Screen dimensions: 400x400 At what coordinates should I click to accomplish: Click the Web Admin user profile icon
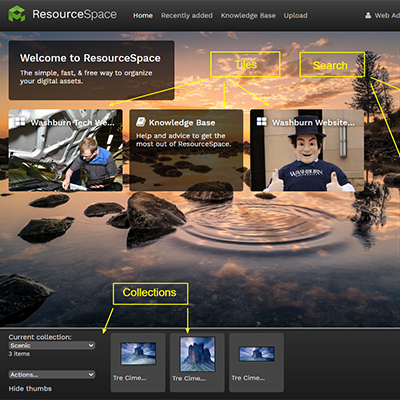368,15
